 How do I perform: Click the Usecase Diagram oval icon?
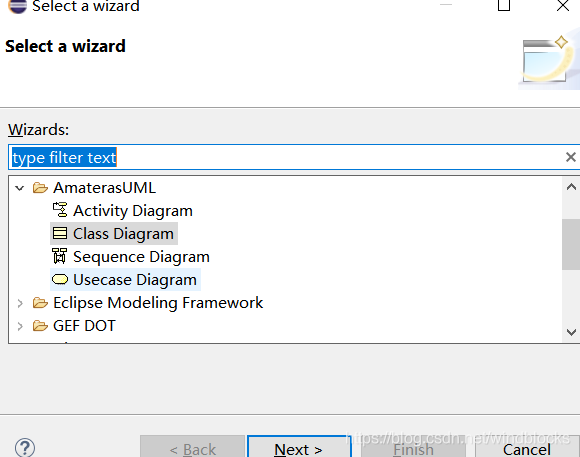(x=60, y=279)
